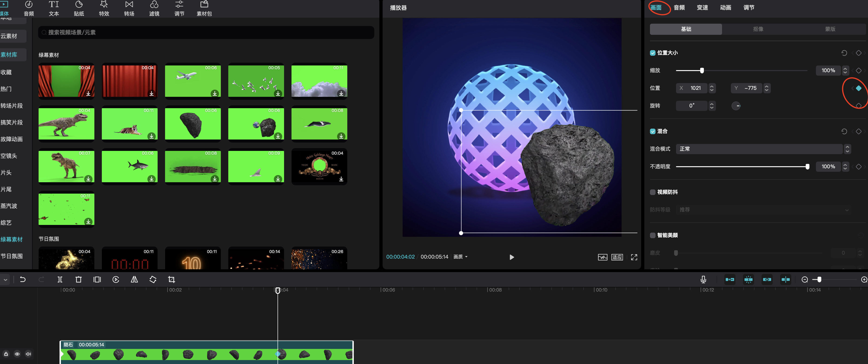This screenshot has height=364, width=868.
Task: Click the split clip tool
Action: point(60,279)
